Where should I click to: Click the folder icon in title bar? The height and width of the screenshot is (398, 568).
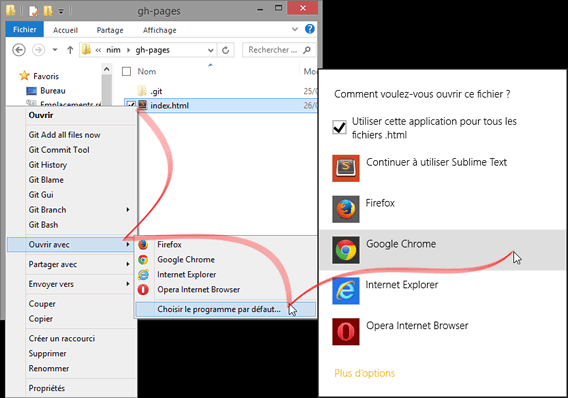(x=11, y=11)
